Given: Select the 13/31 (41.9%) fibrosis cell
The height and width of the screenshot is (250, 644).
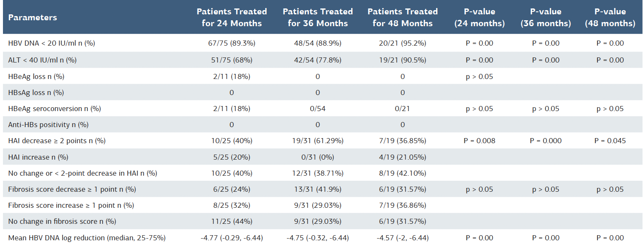Looking at the screenshot, I should click(318, 189).
